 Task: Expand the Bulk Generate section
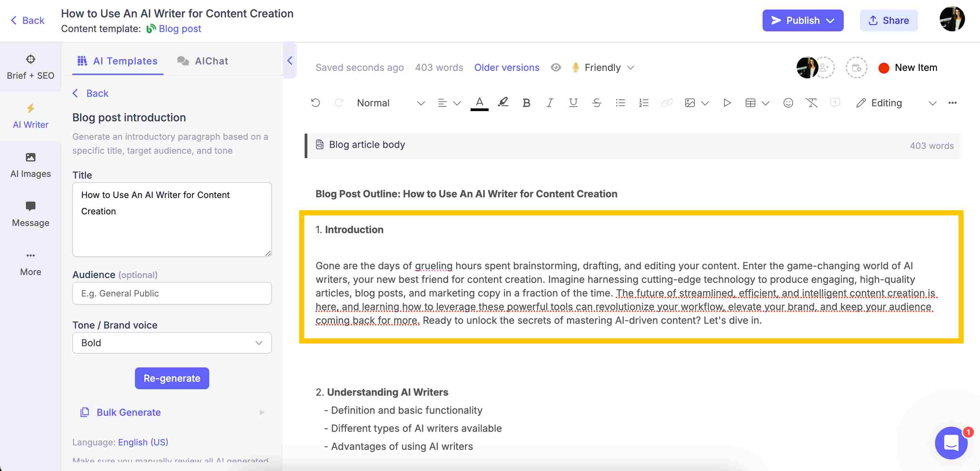tap(172, 412)
